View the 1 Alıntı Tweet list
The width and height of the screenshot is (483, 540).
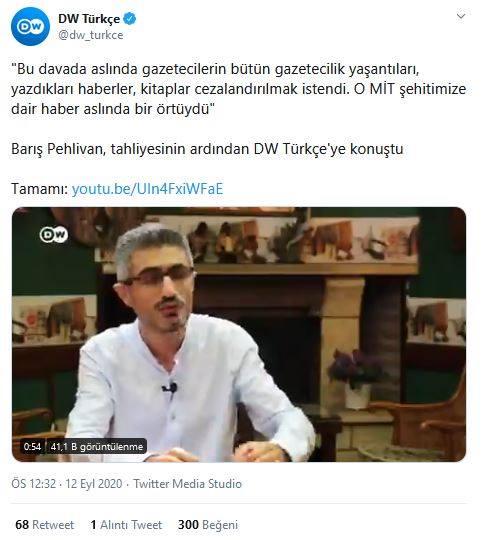tap(126, 525)
